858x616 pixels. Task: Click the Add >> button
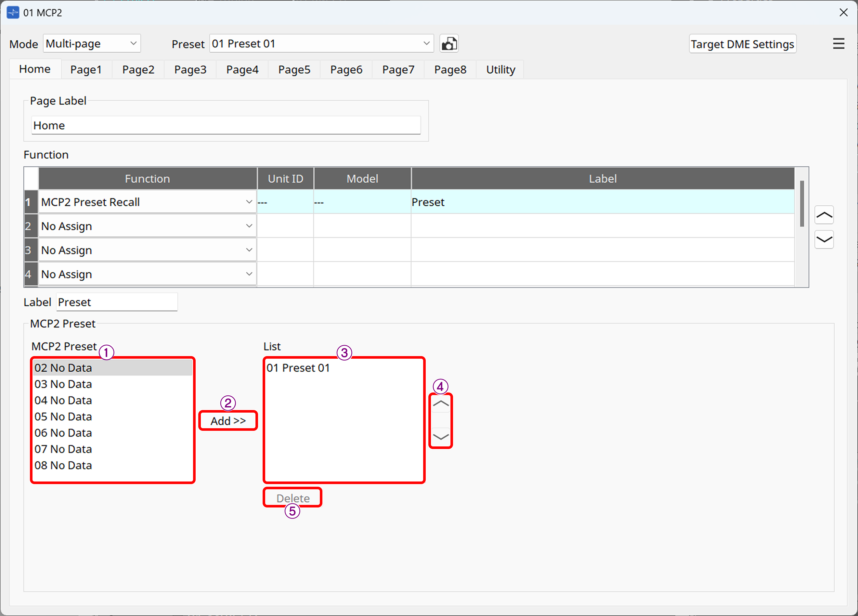228,420
